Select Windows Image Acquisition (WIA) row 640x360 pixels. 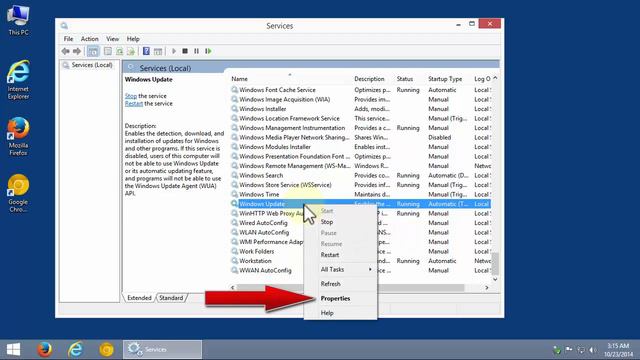360,99
